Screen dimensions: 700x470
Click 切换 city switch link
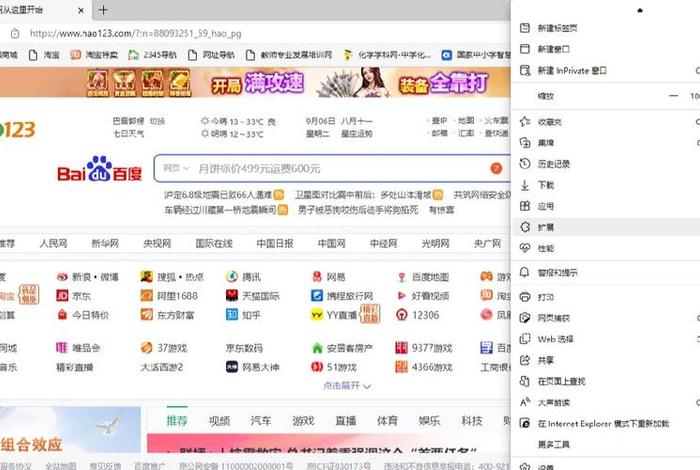click(x=157, y=121)
